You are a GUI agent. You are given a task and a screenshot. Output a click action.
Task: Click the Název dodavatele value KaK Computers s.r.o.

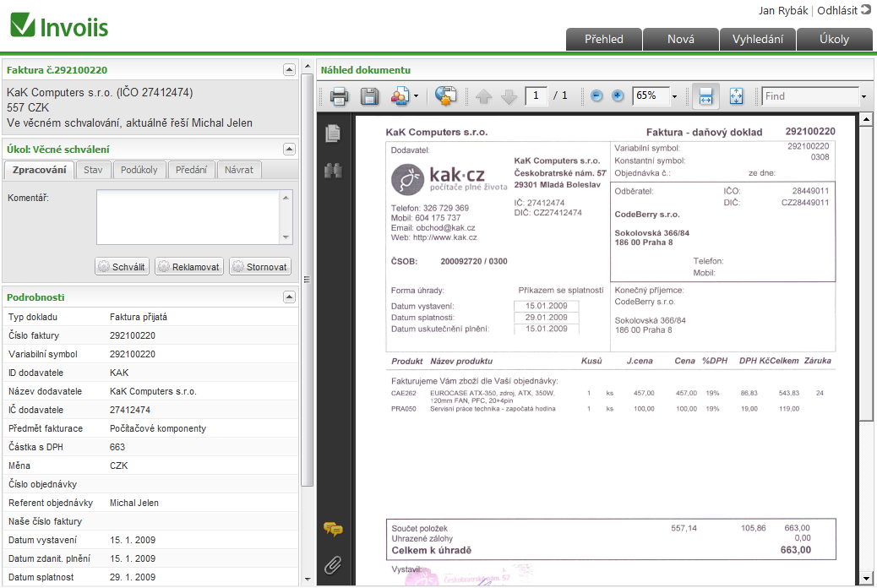153,392
